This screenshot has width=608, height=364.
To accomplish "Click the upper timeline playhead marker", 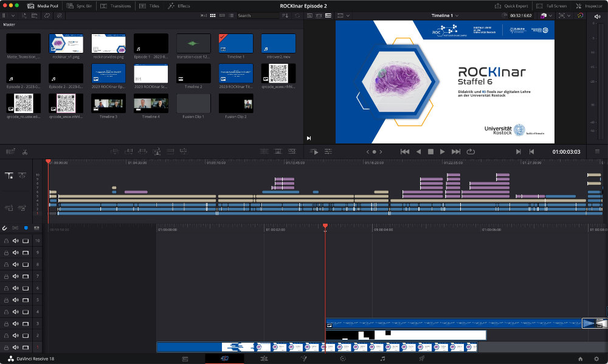I will (48, 161).
